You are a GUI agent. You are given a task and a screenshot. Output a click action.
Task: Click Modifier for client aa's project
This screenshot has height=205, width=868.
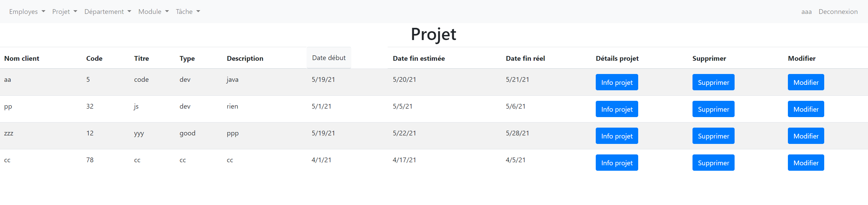click(x=806, y=82)
